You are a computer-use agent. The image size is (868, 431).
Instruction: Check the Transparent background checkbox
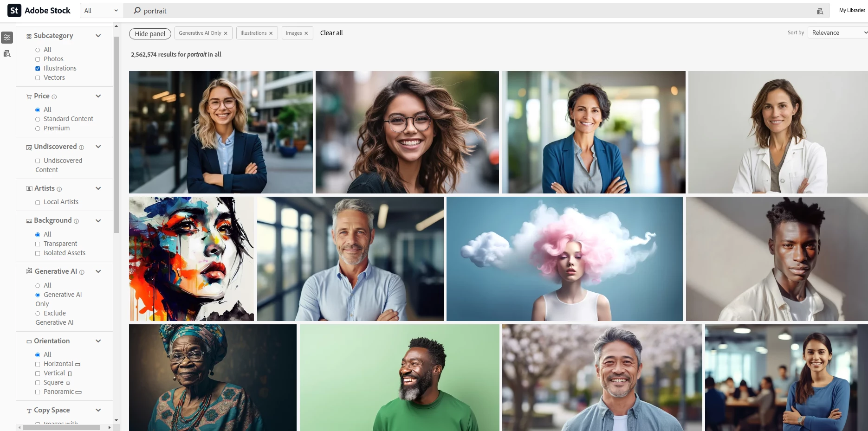[x=38, y=244]
